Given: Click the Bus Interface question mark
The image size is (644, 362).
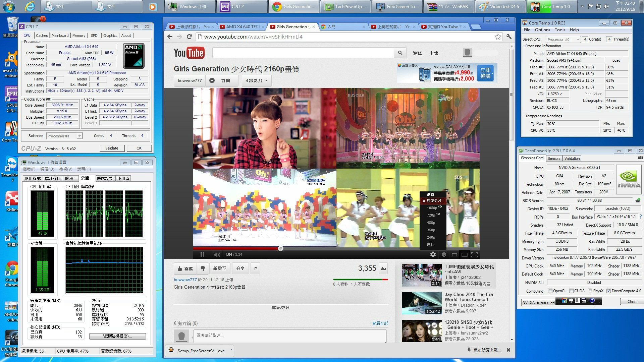Looking at the screenshot, I should pyautogui.click(x=640, y=217).
